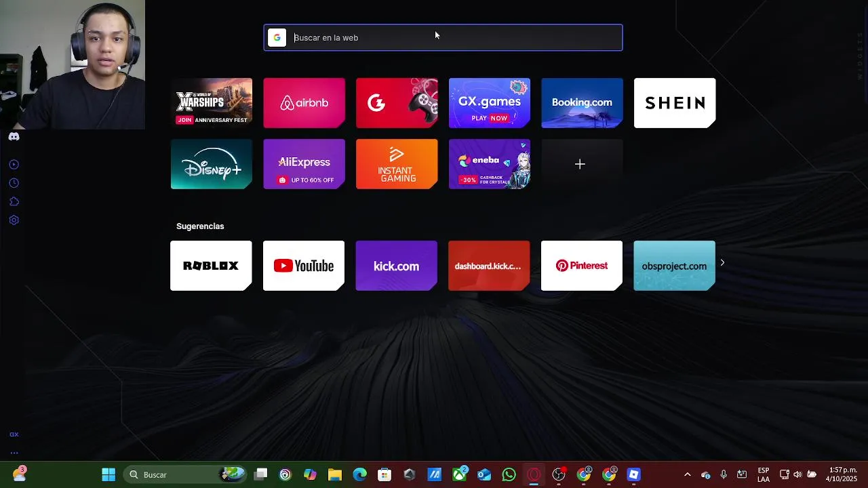Open the Disney+ speed dial tile
The image size is (868, 488).
click(212, 164)
